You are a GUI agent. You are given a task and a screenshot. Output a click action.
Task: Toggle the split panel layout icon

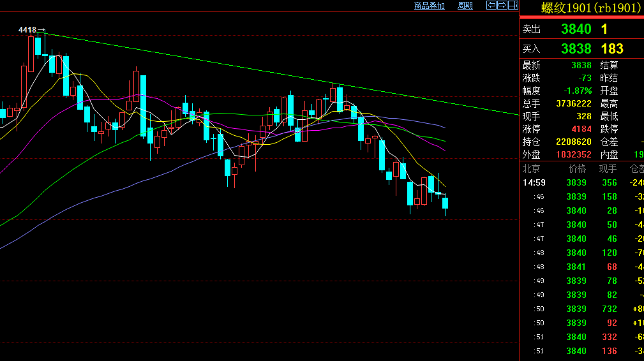click(x=513, y=5)
